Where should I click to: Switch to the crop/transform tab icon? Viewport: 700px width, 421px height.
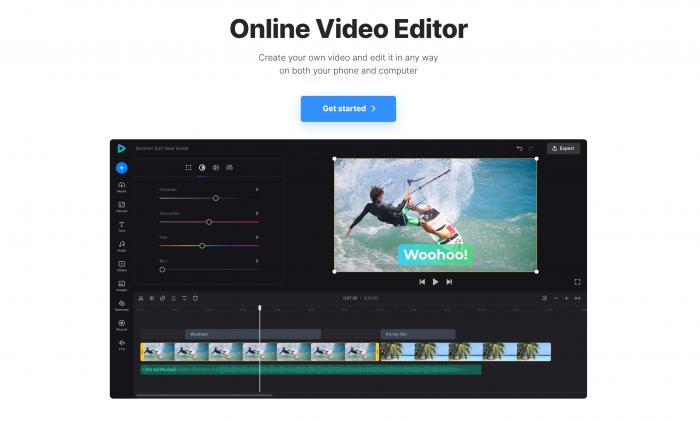(188, 167)
